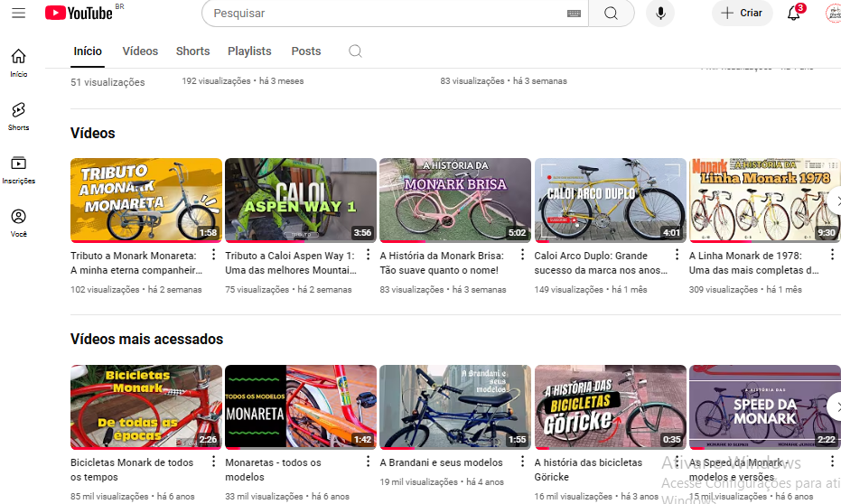841x504 pixels.
Task: Click '85 mil visualizações • há 6 anos' text
Action: click(x=133, y=497)
